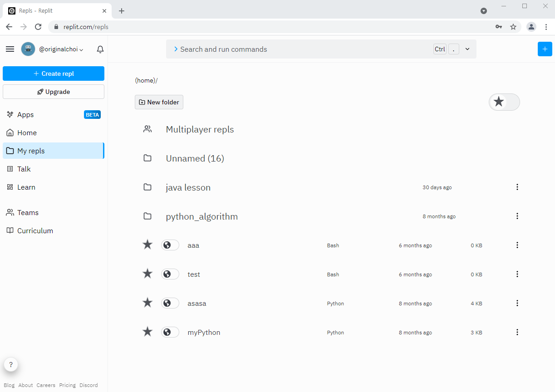
Task: Toggle public visibility for aaa repl
Action: [x=170, y=245]
